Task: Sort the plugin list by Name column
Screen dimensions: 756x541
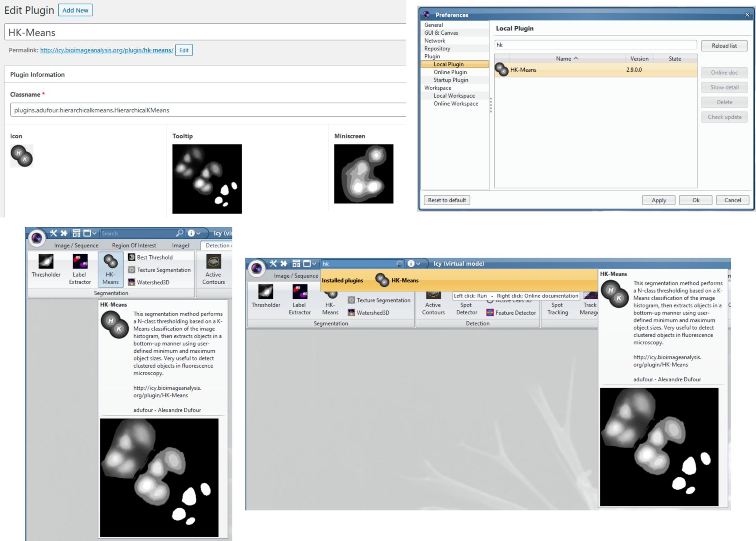Action: (566, 58)
